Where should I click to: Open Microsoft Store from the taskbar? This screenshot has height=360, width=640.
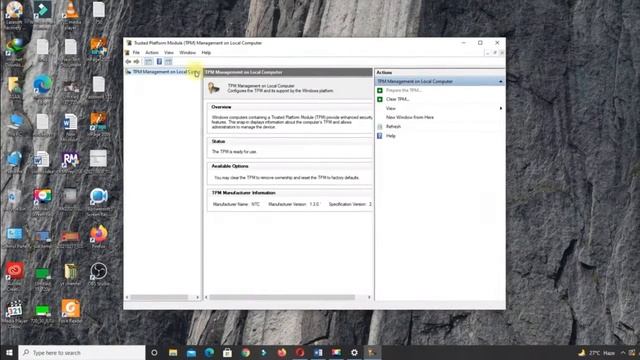point(227,353)
